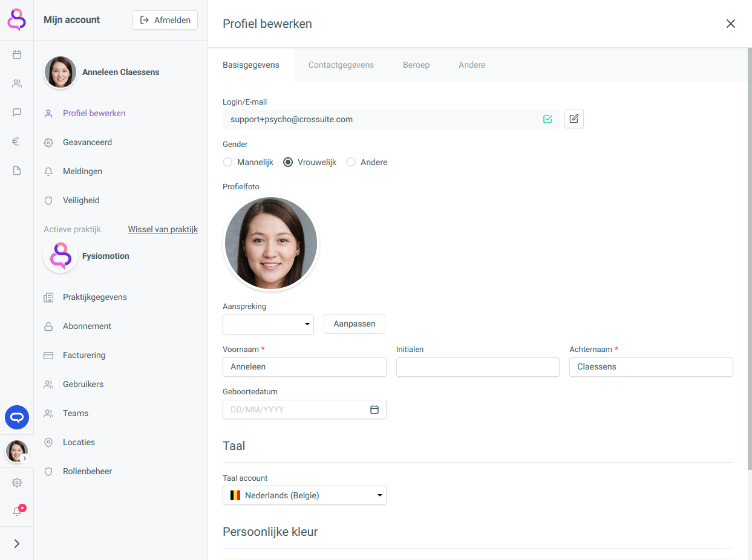
Task: Click the Achternaam input field
Action: [x=651, y=367]
